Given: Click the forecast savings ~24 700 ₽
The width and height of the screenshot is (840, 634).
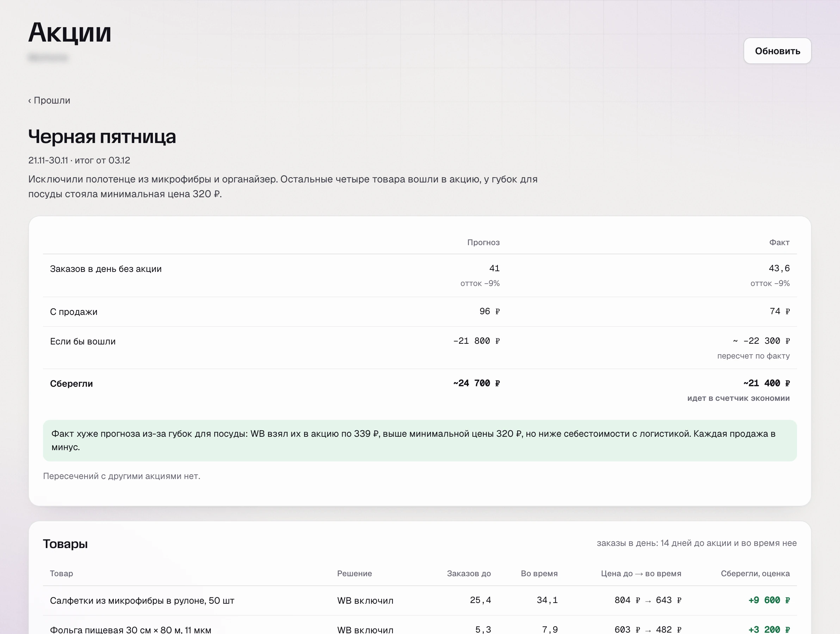Looking at the screenshot, I should pyautogui.click(x=476, y=383).
